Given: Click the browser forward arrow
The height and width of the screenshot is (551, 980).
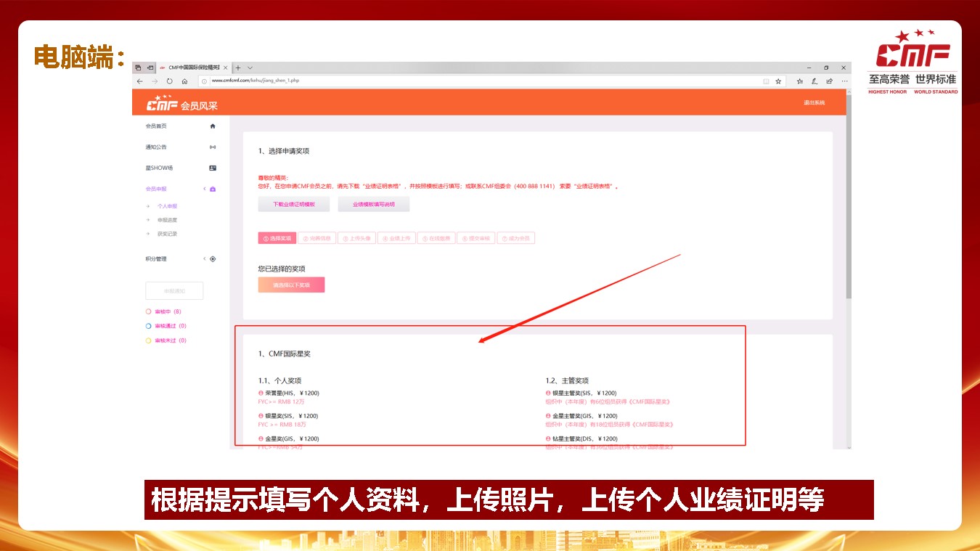Looking at the screenshot, I should 155,81.
